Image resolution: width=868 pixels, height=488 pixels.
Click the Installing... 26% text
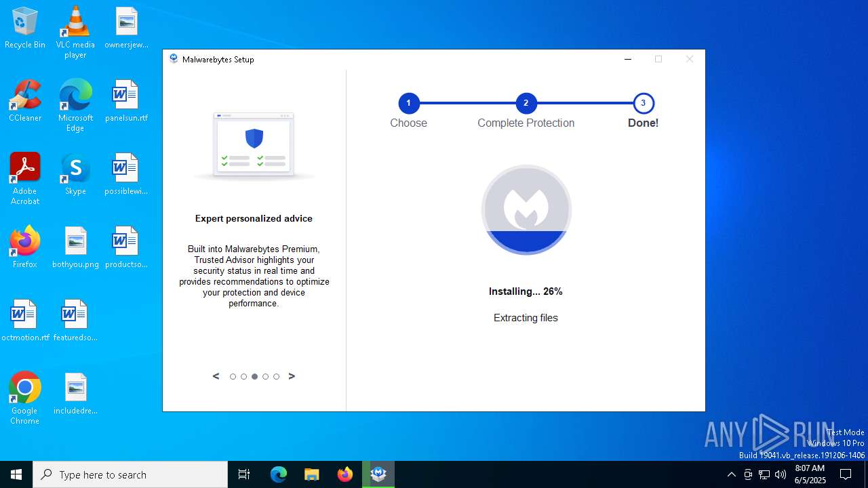click(x=526, y=291)
